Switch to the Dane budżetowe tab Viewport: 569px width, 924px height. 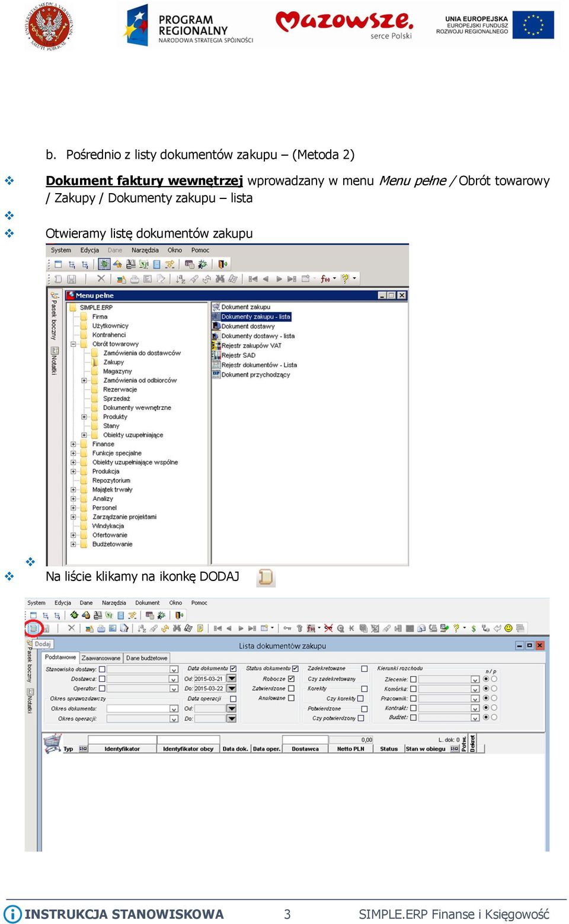147,658
